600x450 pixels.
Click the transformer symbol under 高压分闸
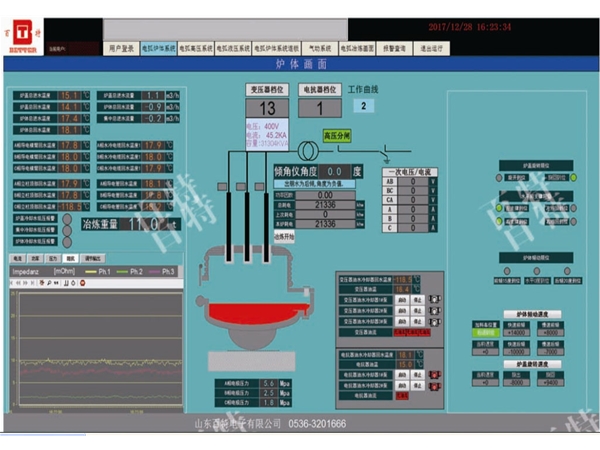313,149
